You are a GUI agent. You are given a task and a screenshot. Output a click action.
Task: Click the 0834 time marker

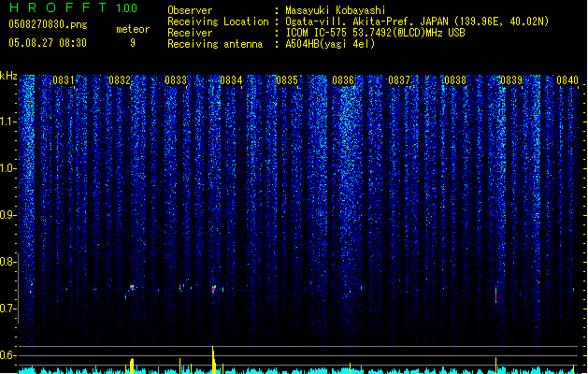(x=231, y=80)
